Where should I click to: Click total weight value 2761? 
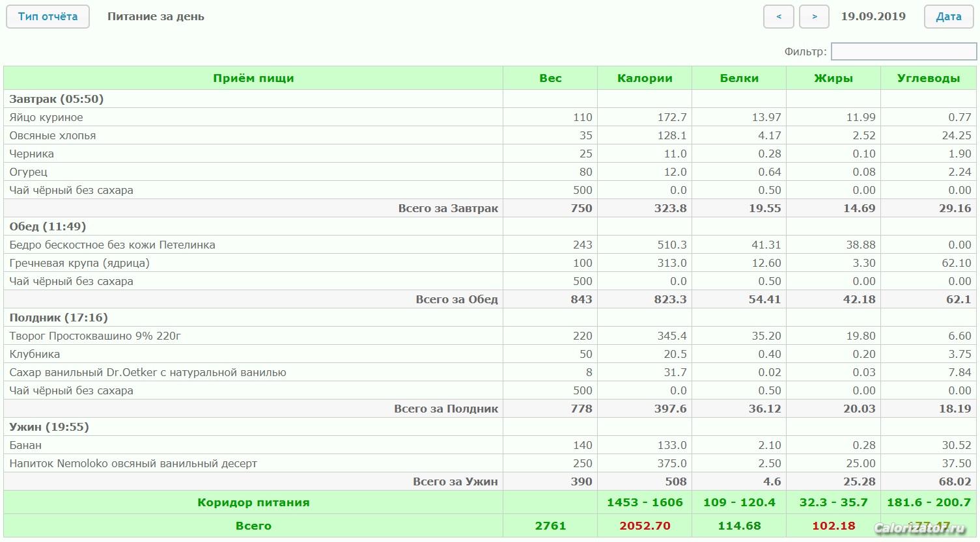(x=550, y=526)
